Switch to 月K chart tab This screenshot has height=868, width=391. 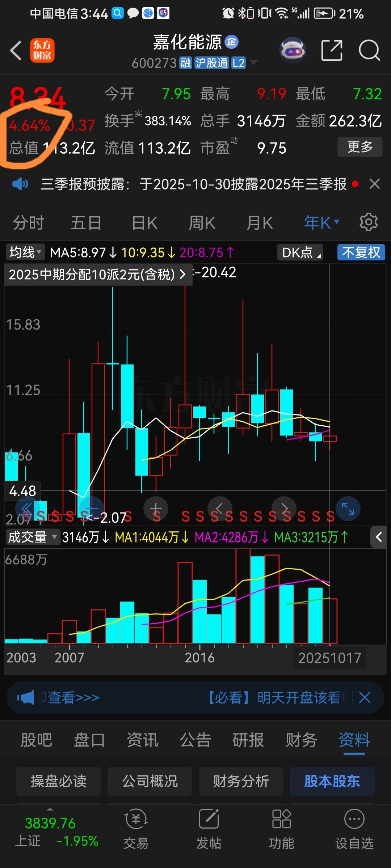260,222
